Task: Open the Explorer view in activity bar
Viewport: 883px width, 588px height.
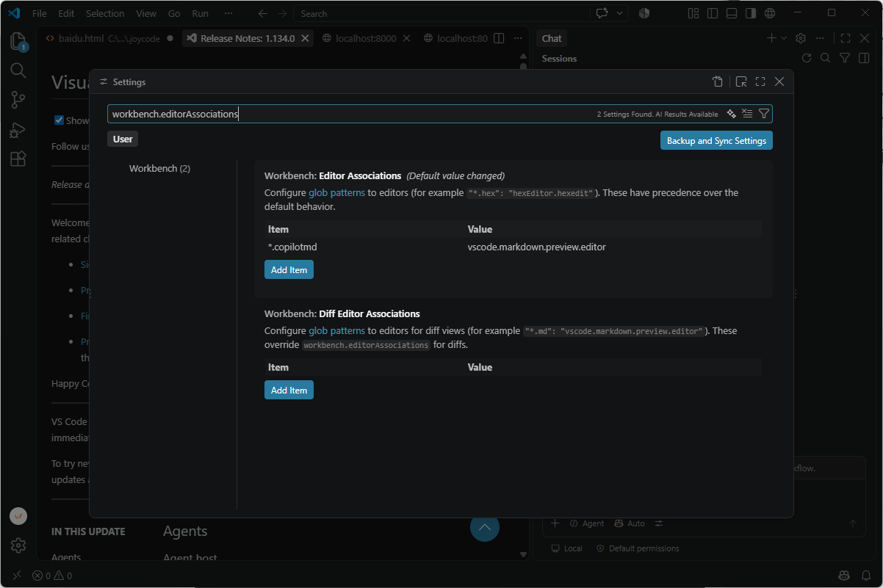Action: 18,40
